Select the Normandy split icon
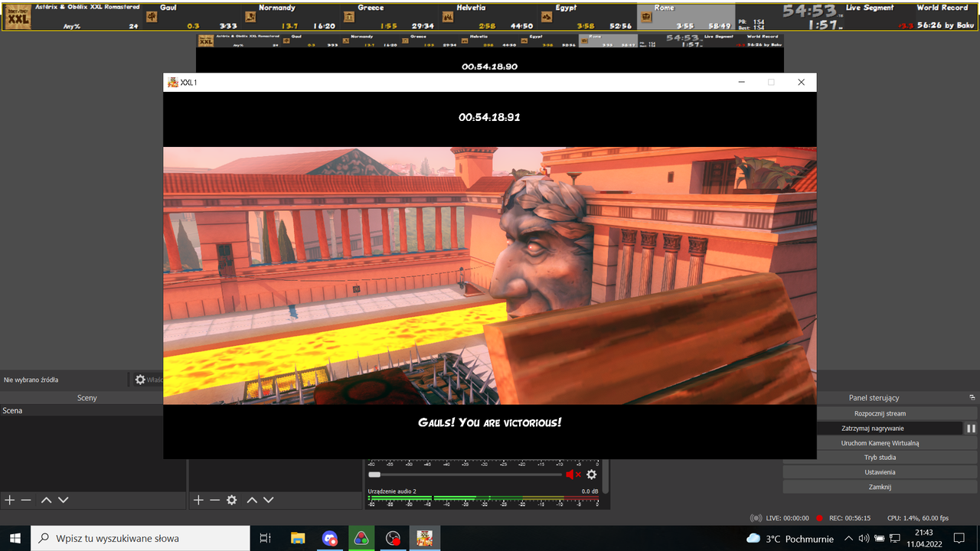 (250, 17)
